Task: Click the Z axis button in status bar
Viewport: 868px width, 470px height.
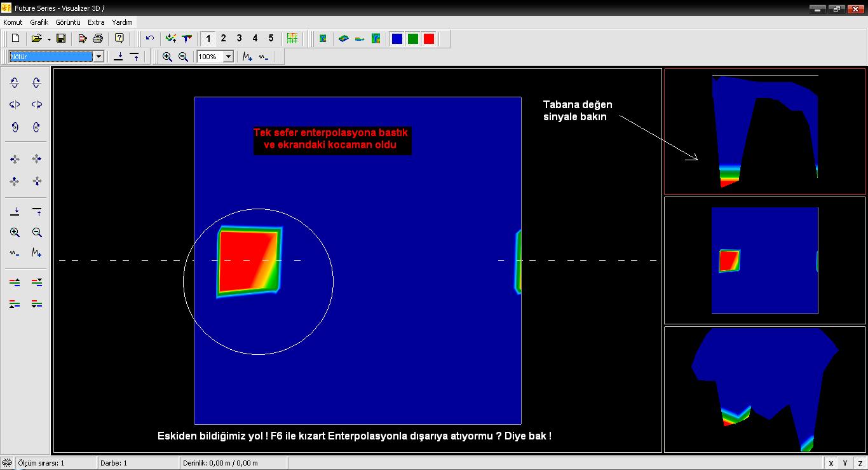Action: coord(859,463)
